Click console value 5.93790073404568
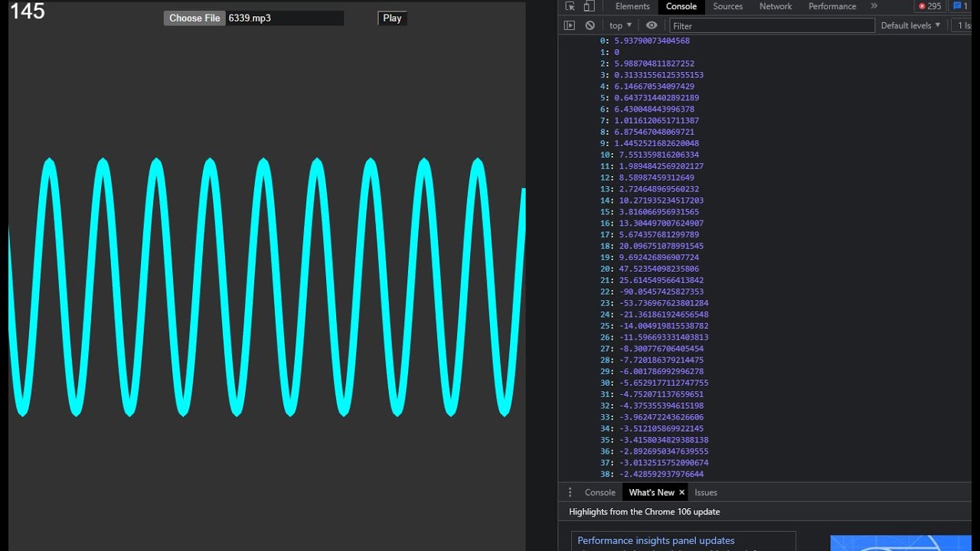This screenshot has height=551, width=980. tap(652, 41)
